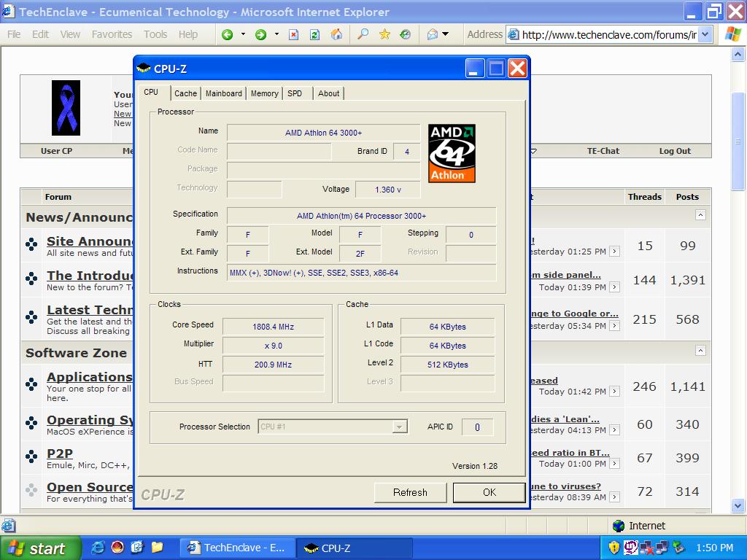
Task: Stop page loading in Internet Explorer
Action: [294, 34]
